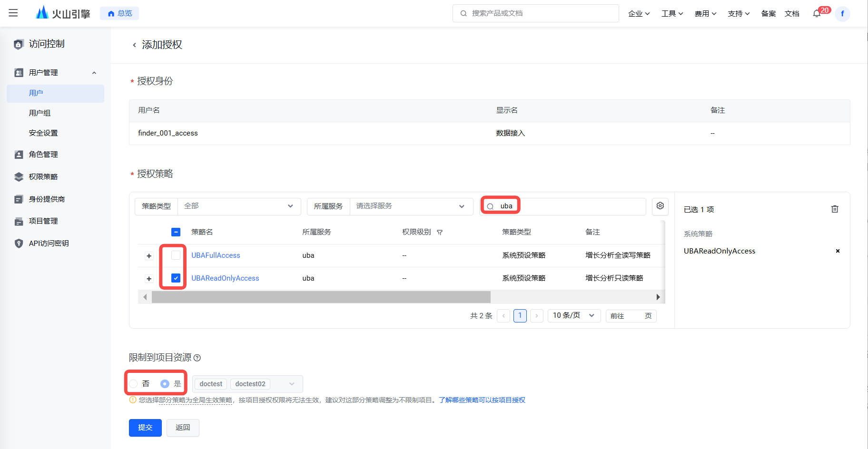Click the scrollbar left arrow
Screen dimensions: 868x449
click(145, 297)
